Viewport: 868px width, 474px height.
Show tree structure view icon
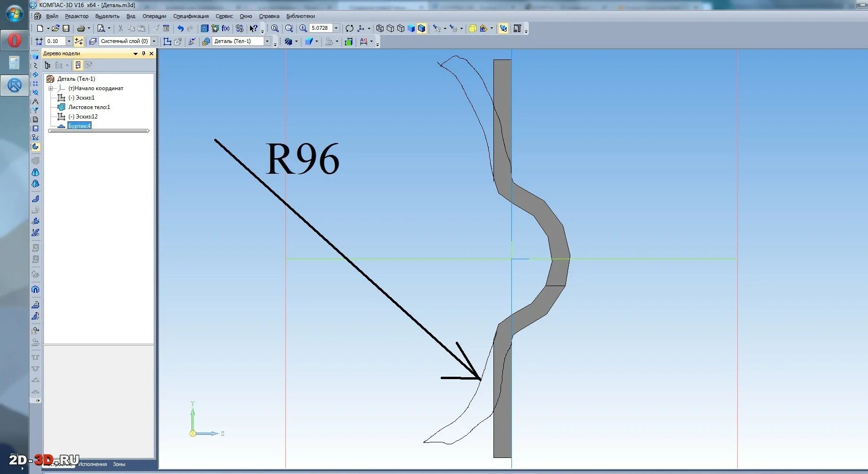coord(48,65)
